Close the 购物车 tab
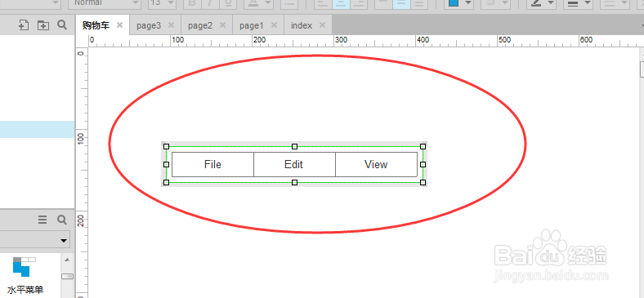Screen dimensions: 644x298 (x=119, y=25)
